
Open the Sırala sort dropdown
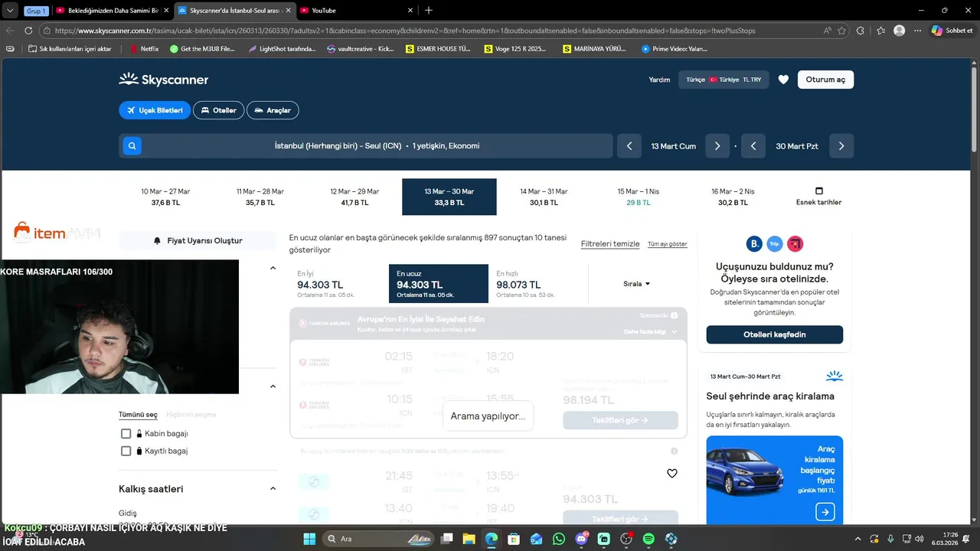[x=637, y=284]
